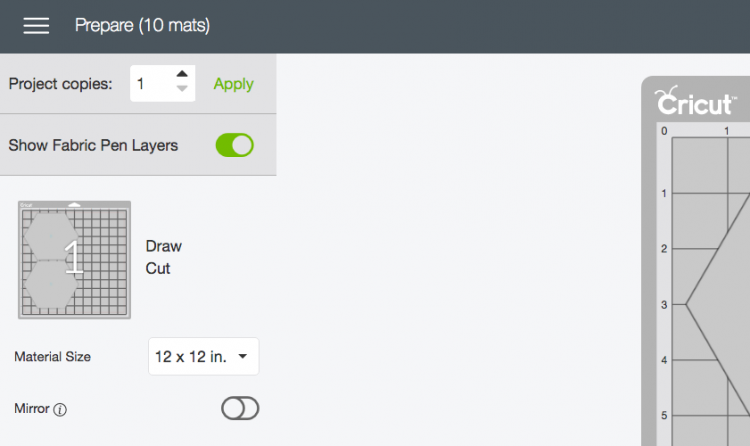Click the Draw label beside mat 1
This screenshot has height=446, width=750.
tap(164, 246)
